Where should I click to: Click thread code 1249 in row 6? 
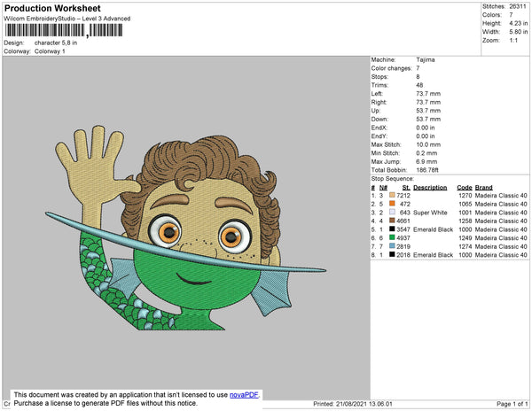465,238
